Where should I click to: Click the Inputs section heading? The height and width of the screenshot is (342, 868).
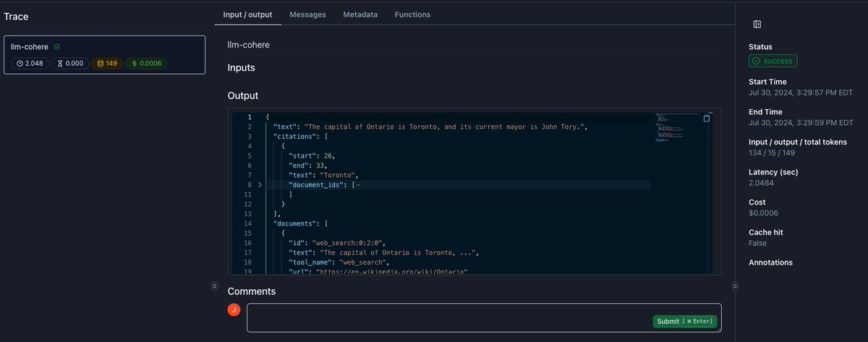pos(242,68)
